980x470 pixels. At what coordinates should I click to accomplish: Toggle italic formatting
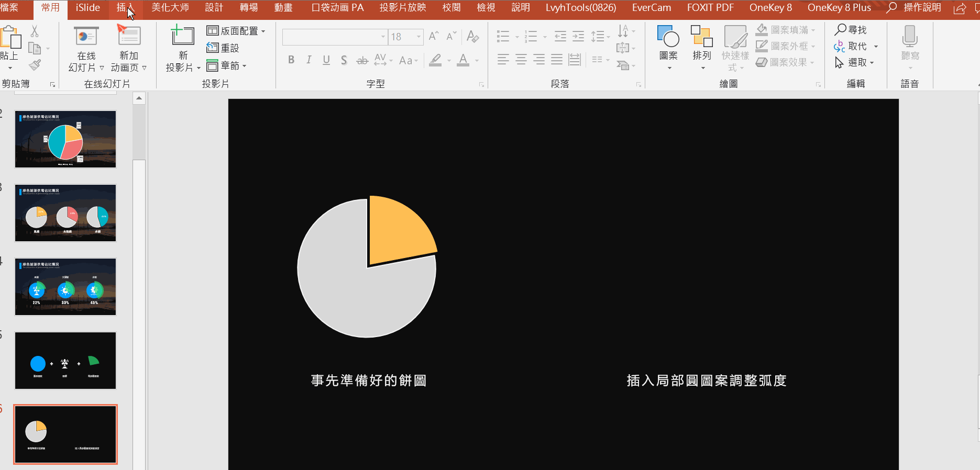[309, 60]
